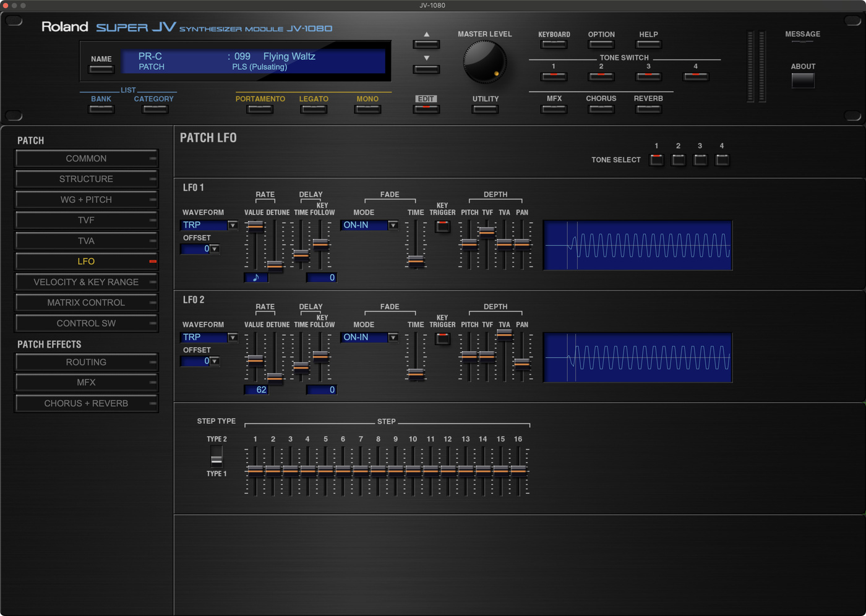Click Step 1 slider

coord(255,470)
